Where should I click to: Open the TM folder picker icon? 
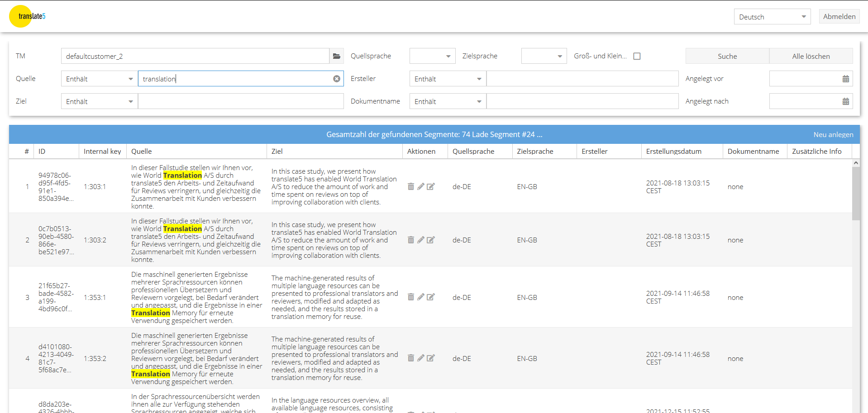click(336, 56)
